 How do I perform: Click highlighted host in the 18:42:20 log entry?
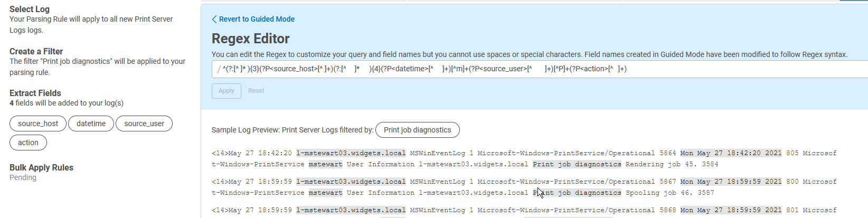tap(351, 153)
